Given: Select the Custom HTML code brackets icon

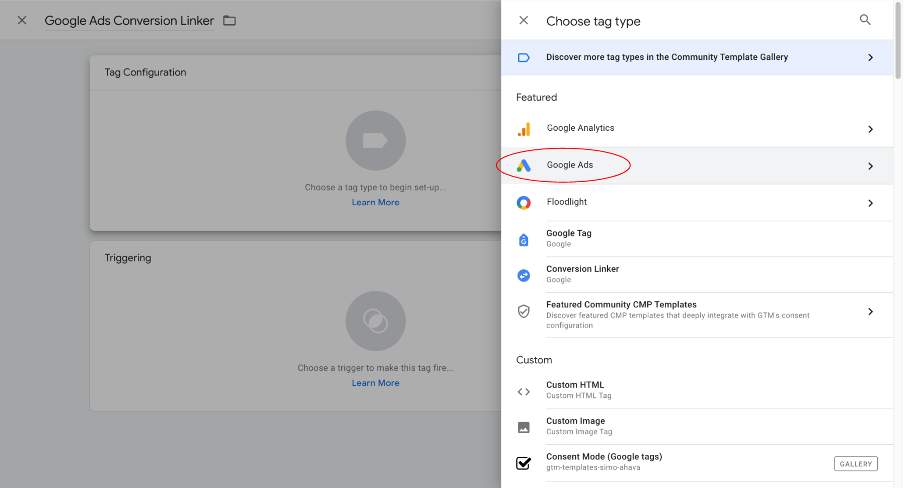Looking at the screenshot, I should (524, 391).
